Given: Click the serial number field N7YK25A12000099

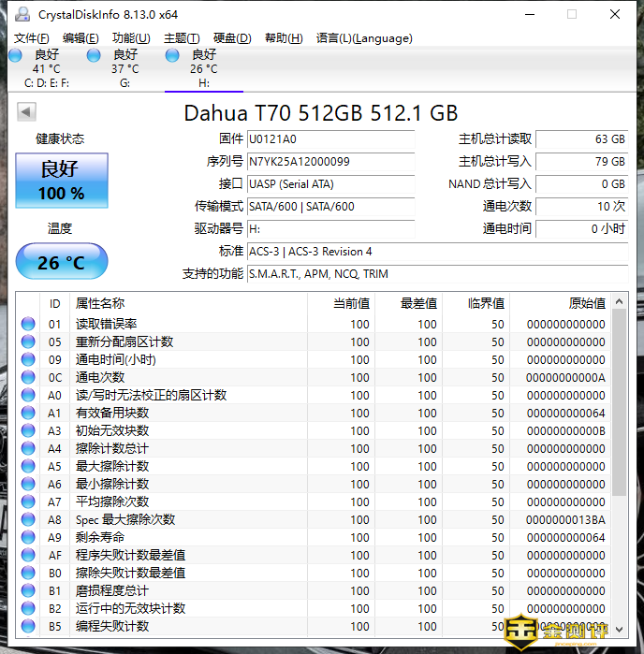Looking at the screenshot, I should 329,162.
